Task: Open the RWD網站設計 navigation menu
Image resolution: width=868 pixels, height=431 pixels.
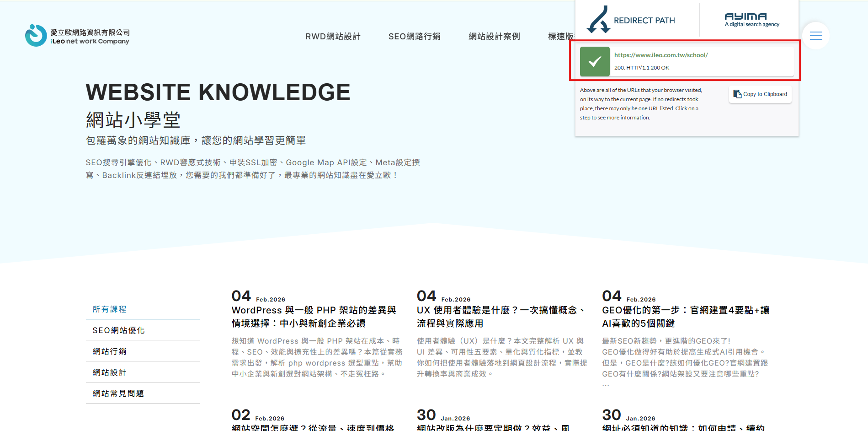Action: coord(333,37)
